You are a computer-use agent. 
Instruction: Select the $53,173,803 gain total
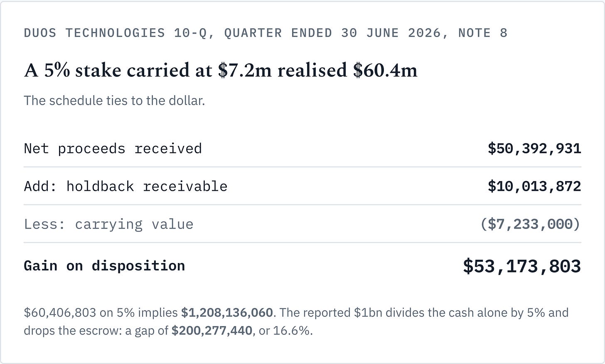click(x=522, y=266)
